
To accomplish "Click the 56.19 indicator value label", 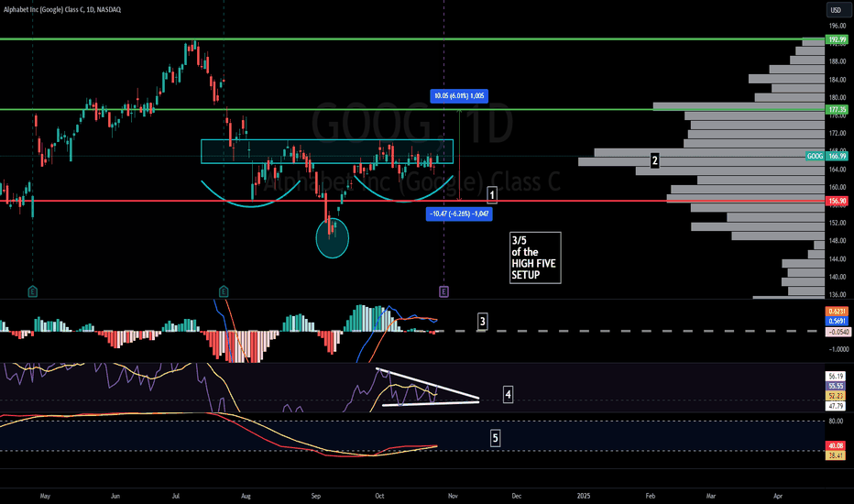I will click(836, 376).
